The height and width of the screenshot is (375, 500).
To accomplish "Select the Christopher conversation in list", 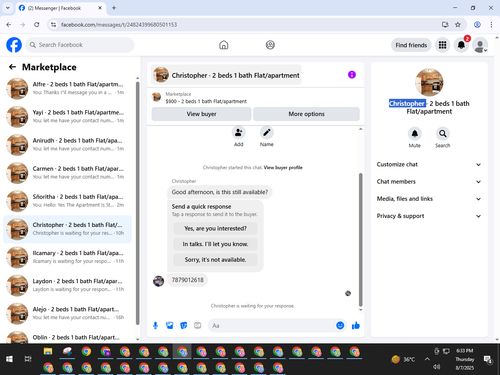I will 68,229.
